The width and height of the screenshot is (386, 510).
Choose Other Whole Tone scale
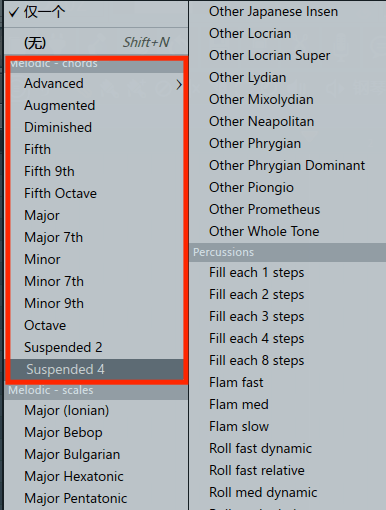[288, 232]
